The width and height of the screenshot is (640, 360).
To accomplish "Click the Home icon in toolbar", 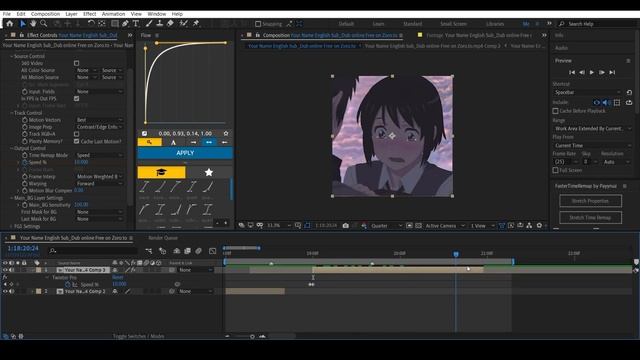I will (x=9, y=24).
